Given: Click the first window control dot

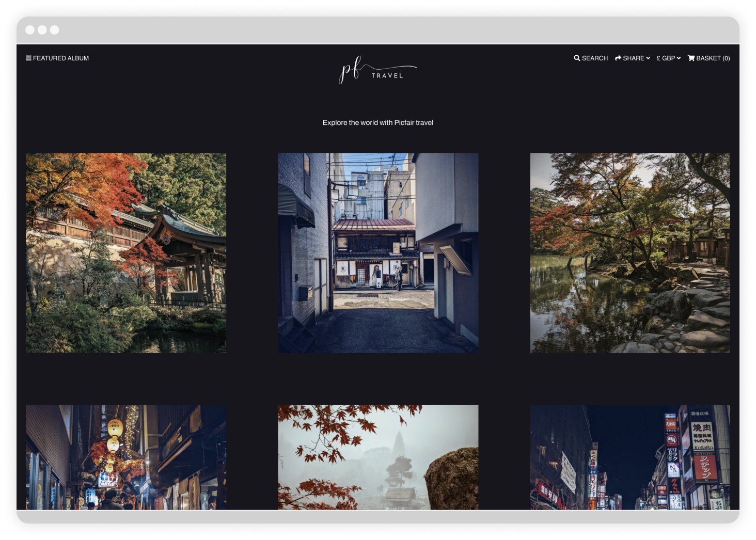Looking at the screenshot, I should (30, 30).
